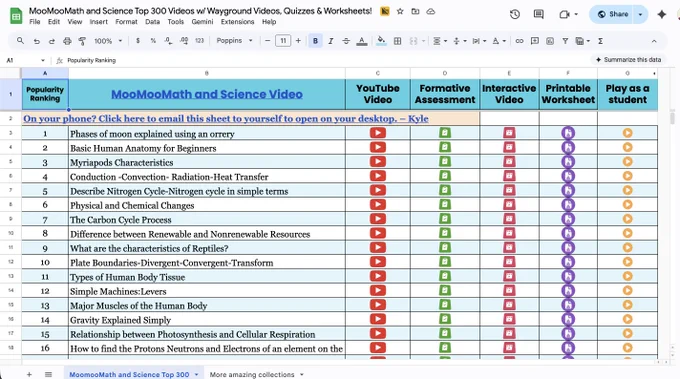
Task: Open the fill color picker
Action: [381, 41]
